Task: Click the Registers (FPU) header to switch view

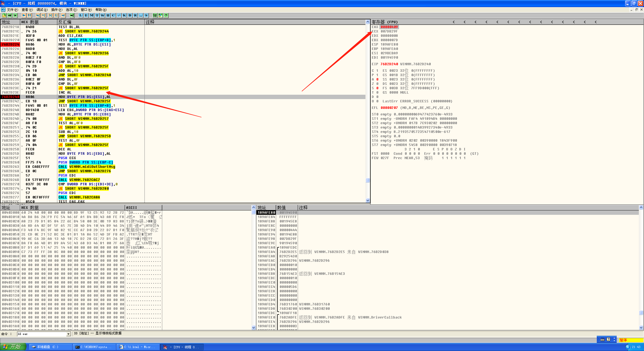Action: point(385,22)
